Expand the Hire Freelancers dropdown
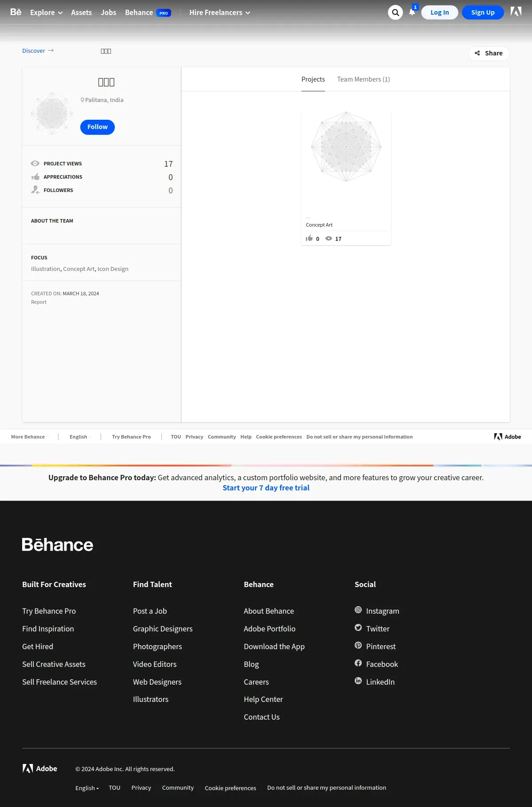The width and height of the screenshot is (532, 807). [x=220, y=12]
